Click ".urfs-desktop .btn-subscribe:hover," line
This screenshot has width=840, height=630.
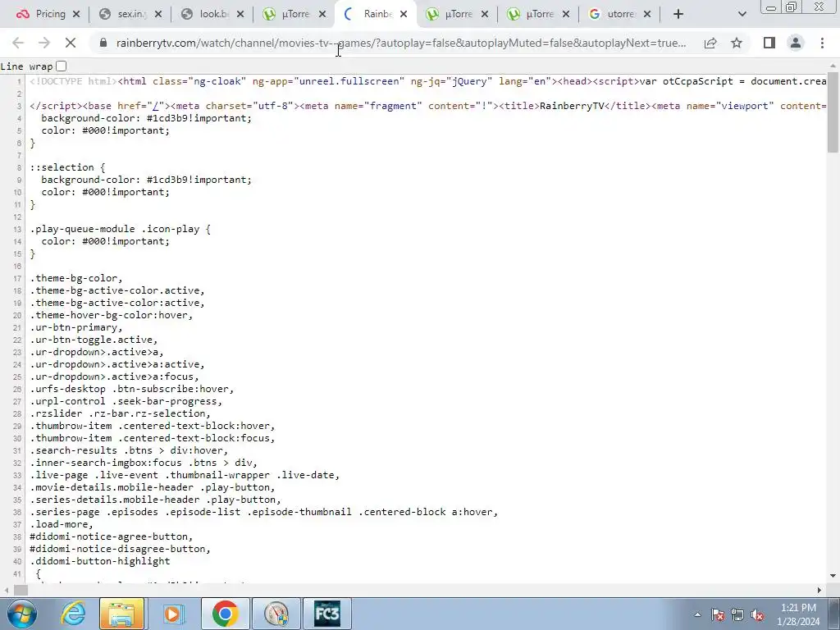coord(132,388)
